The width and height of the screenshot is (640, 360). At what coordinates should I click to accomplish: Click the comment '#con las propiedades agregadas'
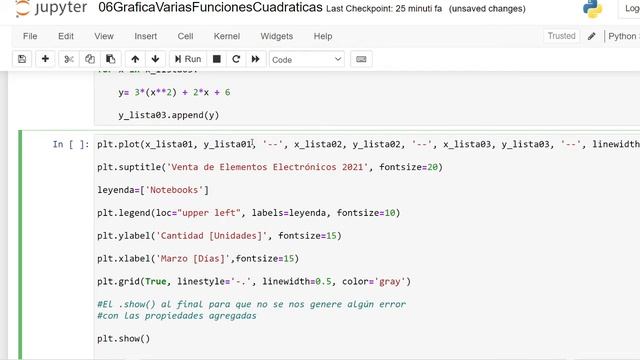click(x=177, y=316)
